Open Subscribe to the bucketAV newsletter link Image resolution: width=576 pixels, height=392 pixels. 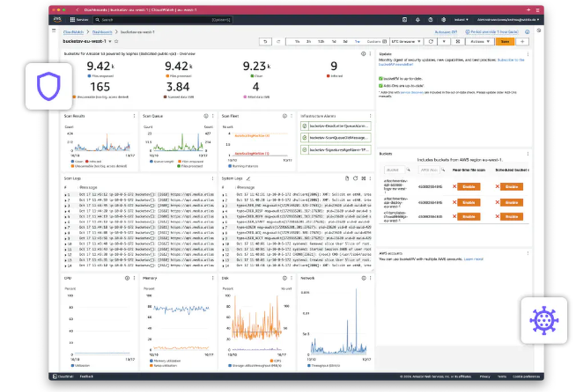(511, 60)
